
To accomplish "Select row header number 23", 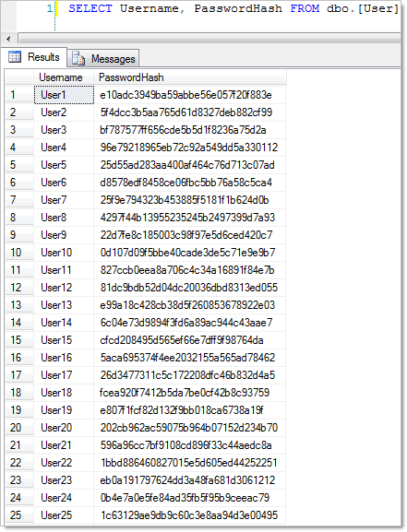I will pos(19,480).
